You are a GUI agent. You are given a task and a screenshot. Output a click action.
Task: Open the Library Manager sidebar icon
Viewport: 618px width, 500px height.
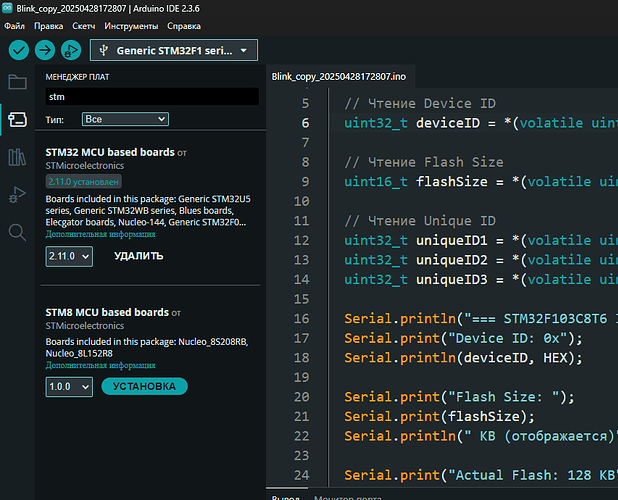point(16,157)
